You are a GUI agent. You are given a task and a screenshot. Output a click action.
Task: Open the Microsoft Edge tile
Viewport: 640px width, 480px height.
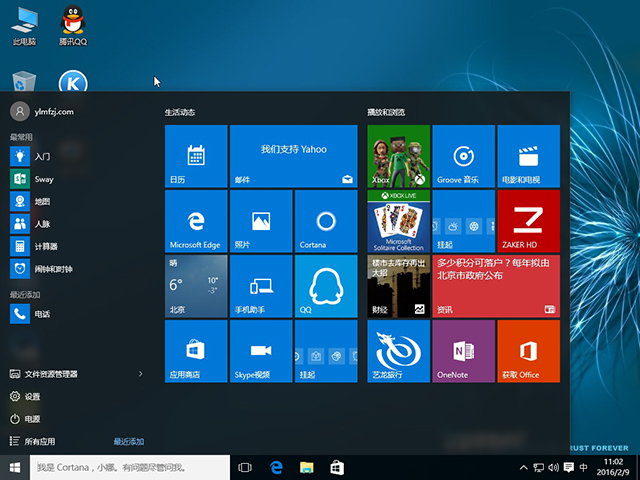(x=195, y=221)
